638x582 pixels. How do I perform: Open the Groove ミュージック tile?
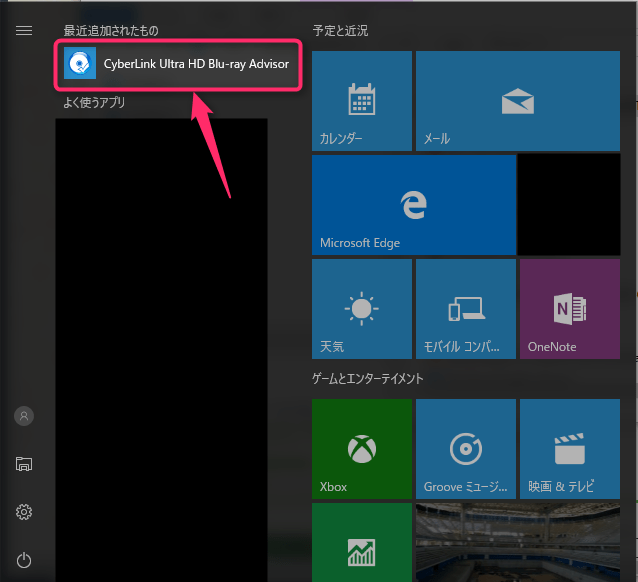point(466,449)
